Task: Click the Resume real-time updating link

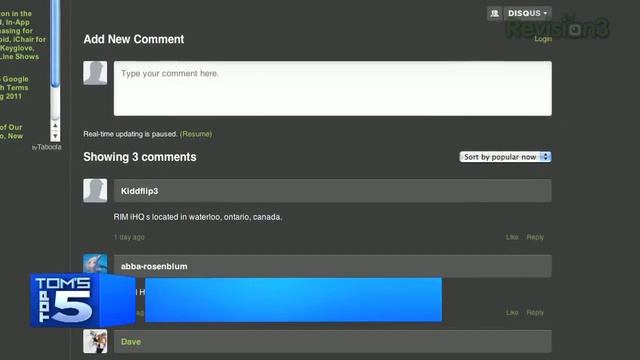Action: tap(196, 134)
